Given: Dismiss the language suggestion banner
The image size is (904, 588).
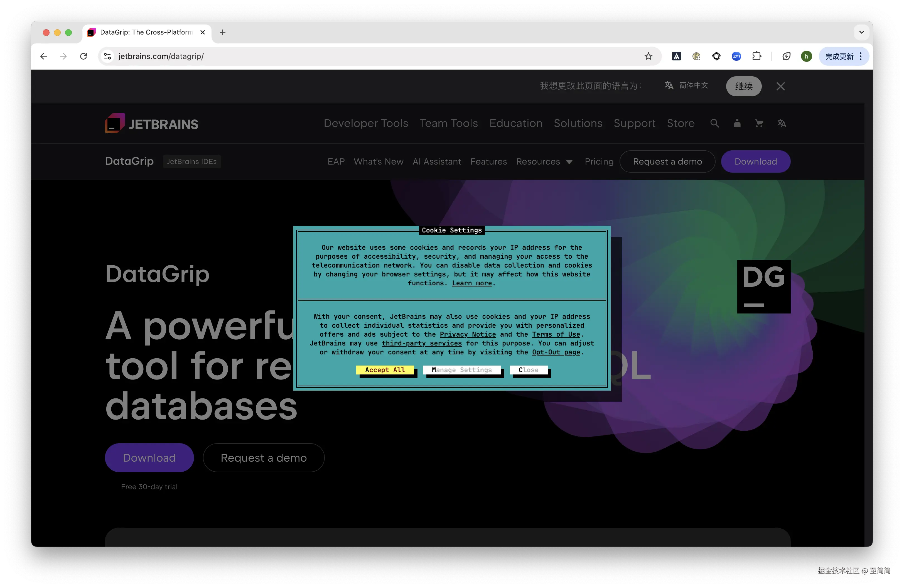Looking at the screenshot, I should (x=780, y=86).
